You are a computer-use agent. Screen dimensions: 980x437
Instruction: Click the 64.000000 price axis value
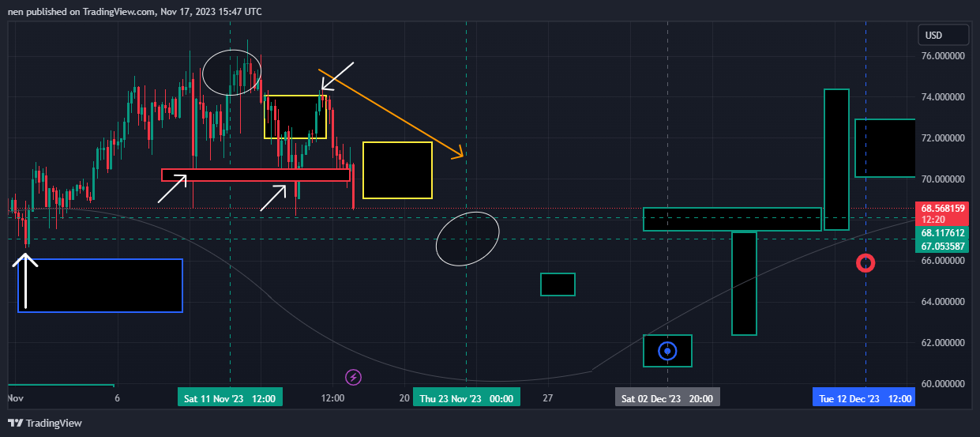click(x=944, y=302)
